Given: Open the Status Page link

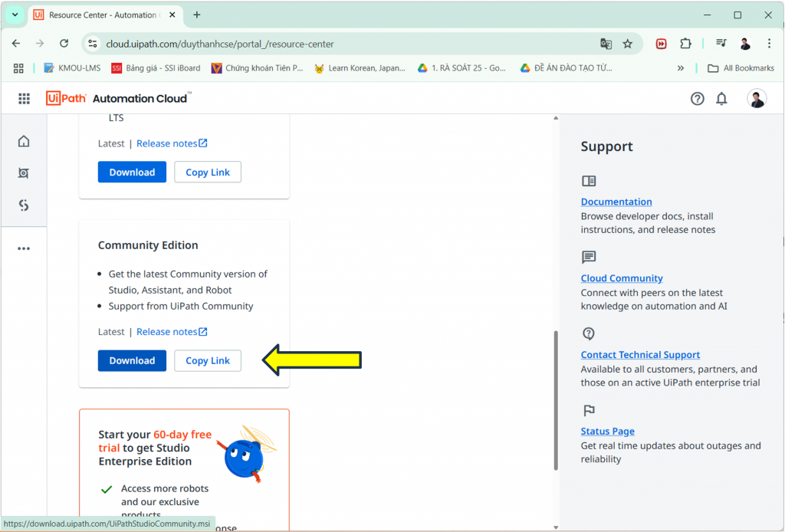Looking at the screenshot, I should (x=608, y=432).
